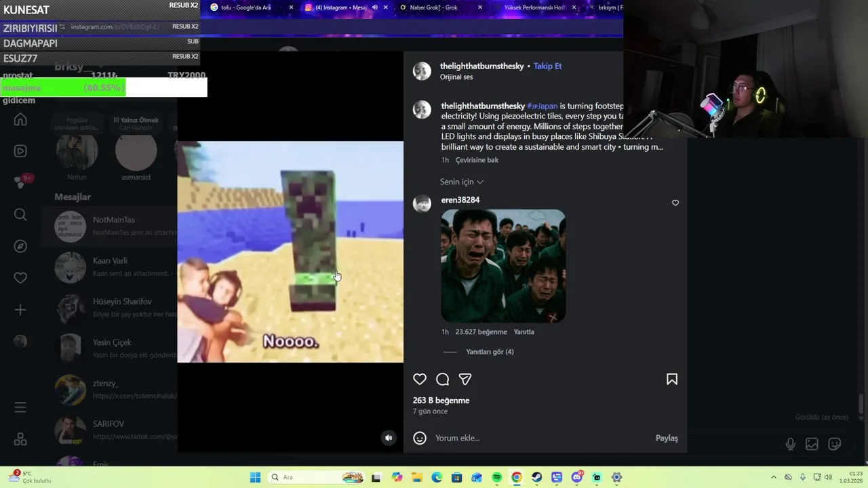
Task: Open the Windows Start menu
Action: tap(255, 477)
